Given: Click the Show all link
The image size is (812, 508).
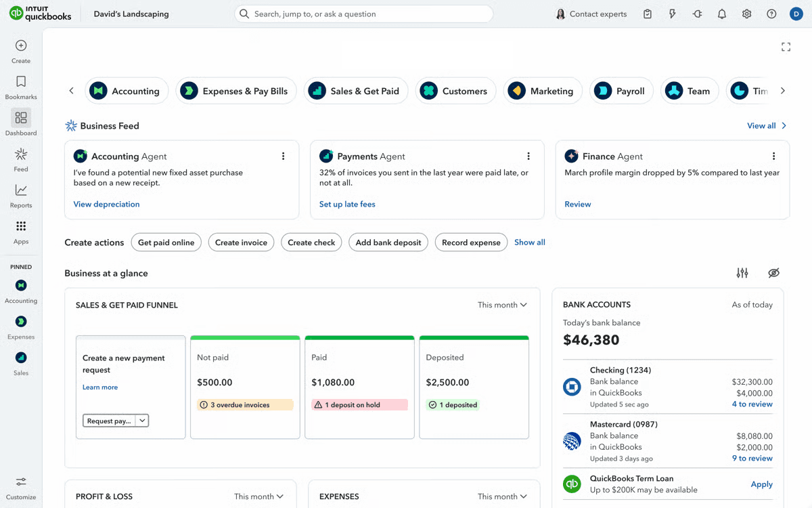Looking at the screenshot, I should [x=530, y=242].
